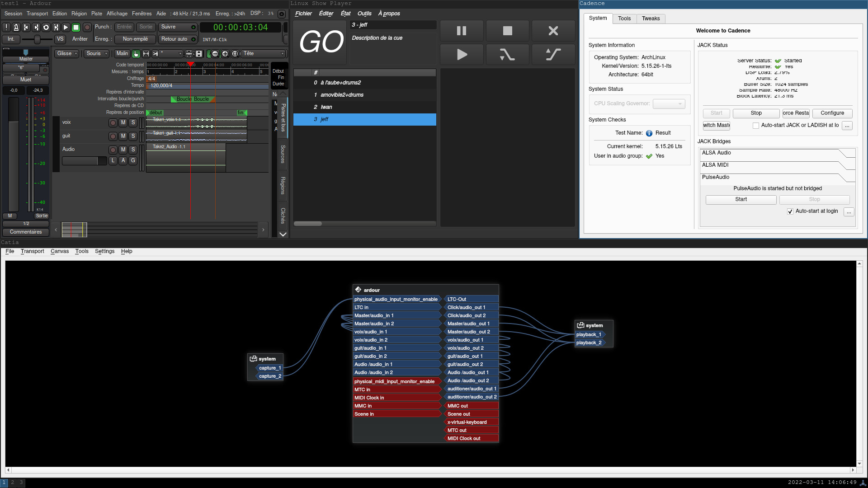Open the Canvas menu in Catia
The height and width of the screenshot is (488, 868).
[59, 251]
